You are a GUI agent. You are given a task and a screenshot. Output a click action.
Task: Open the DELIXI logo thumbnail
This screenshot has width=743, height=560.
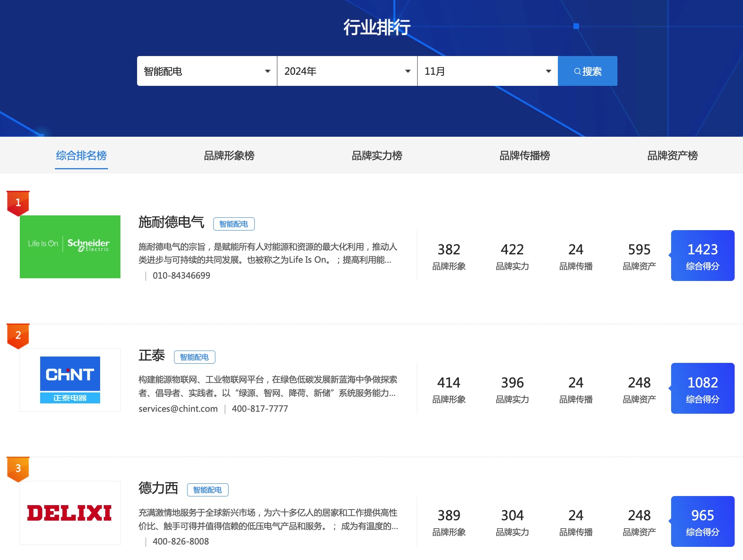tap(70, 513)
